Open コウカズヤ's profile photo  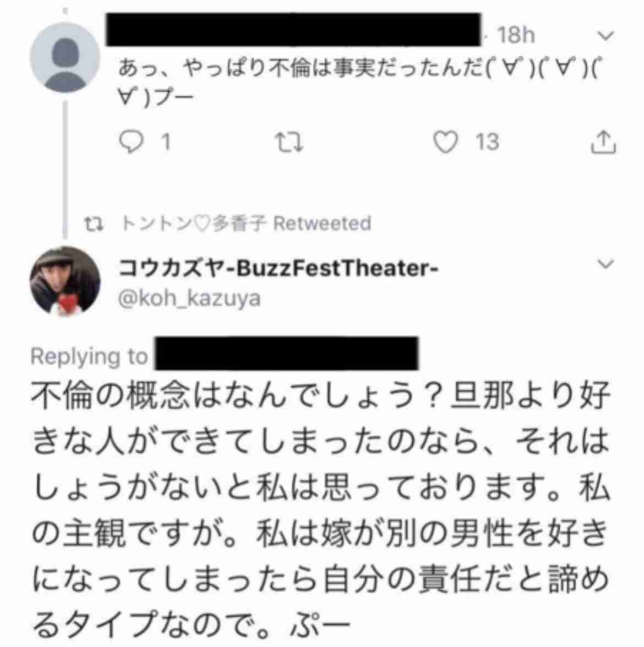click(x=65, y=281)
